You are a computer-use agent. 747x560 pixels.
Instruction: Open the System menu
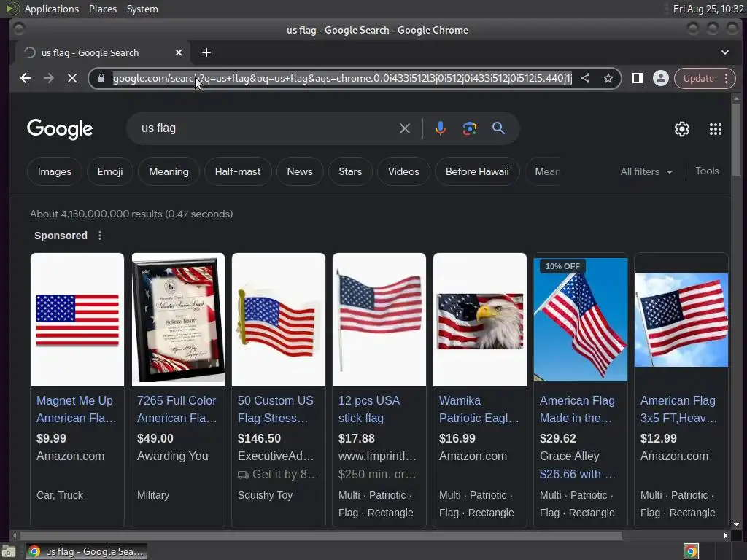pyautogui.click(x=142, y=9)
